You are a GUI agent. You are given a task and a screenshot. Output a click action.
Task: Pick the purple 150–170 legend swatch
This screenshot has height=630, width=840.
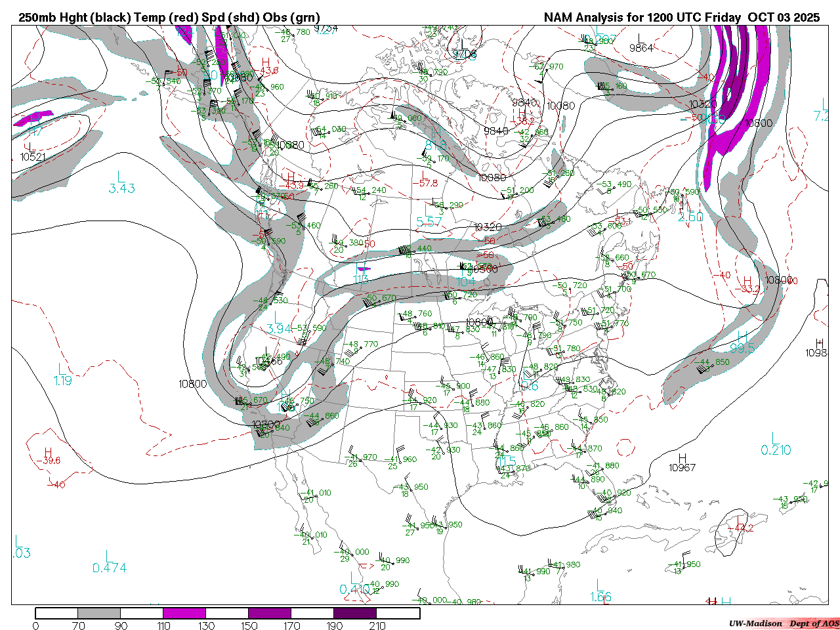(270, 613)
